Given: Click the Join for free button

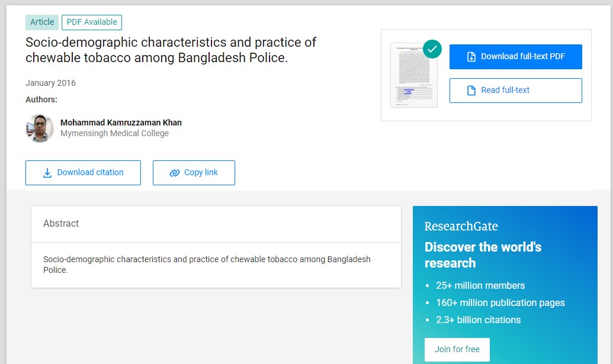Looking at the screenshot, I should [x=457, y=349].
